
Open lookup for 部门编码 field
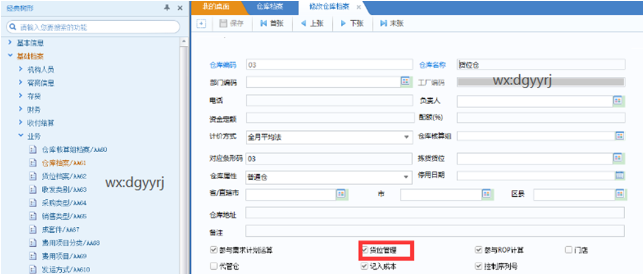[x=406, y=82]
